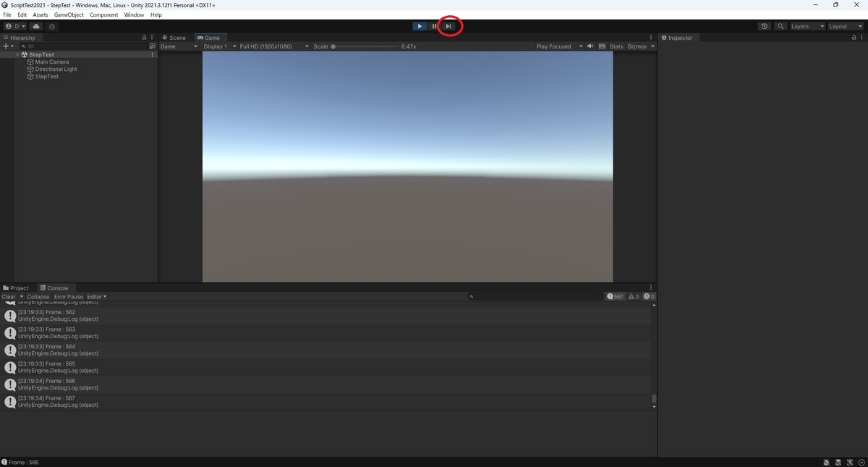Toggle the Game view shortcuts keyboard icon
This screenshot has width=868, height=467.
(601, 46)
